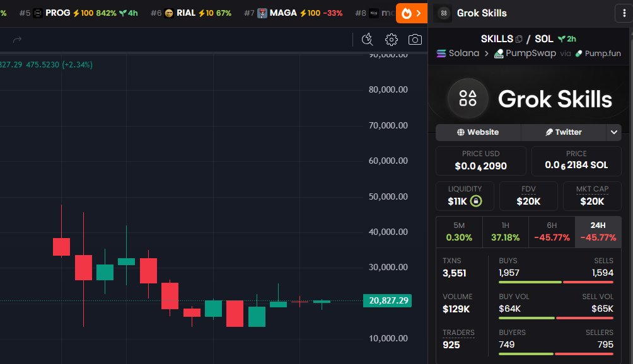Click the LIQUIDITY $11K box
The width and height of the screenshot is (633, 364).
coord(465,196)
